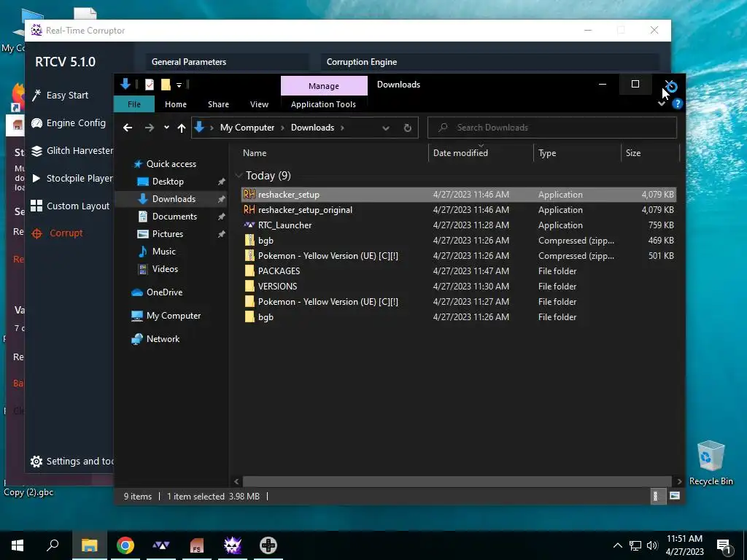This screenshot has width=747, height=560.
Task: Open the File menu in Explorer
Action: (x=134, y=104)
